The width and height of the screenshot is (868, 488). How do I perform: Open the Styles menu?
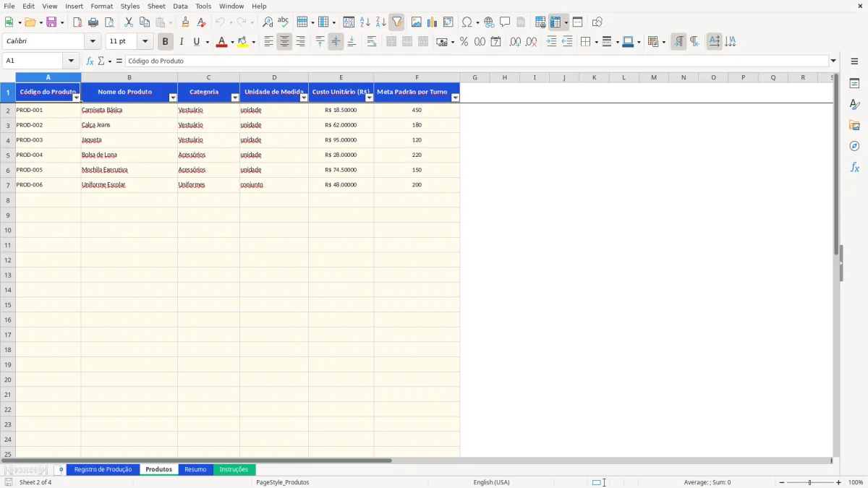pos(130,6)
